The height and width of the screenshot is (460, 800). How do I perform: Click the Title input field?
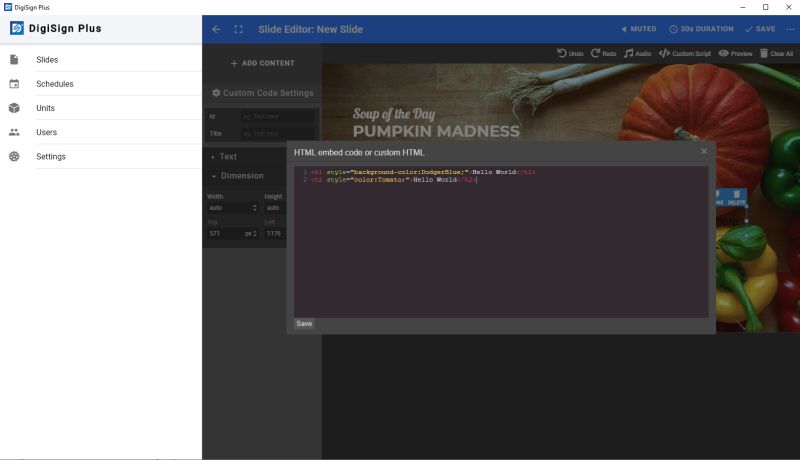point(278,134)
